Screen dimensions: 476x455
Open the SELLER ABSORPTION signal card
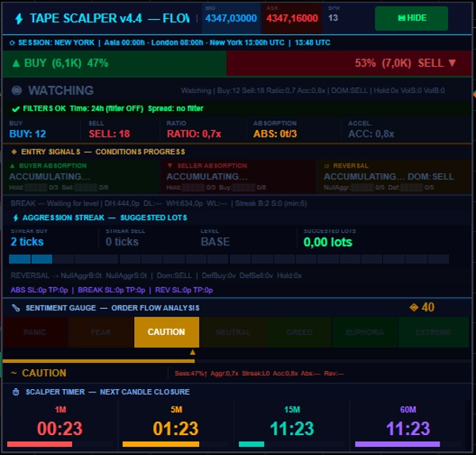point(238,176)
